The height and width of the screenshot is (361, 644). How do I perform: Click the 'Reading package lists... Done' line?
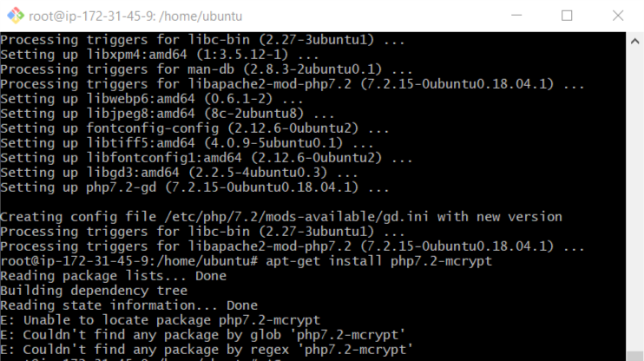tap(113, 276)
